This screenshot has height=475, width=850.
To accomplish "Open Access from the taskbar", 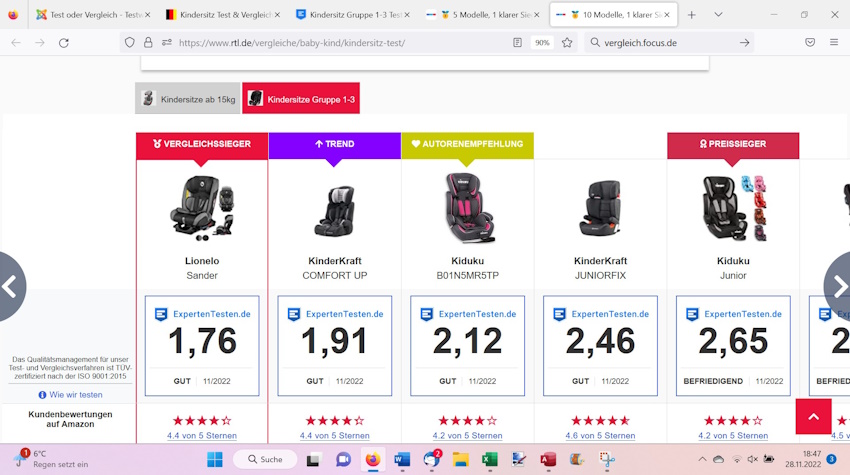I will click(x=548, y=459).
